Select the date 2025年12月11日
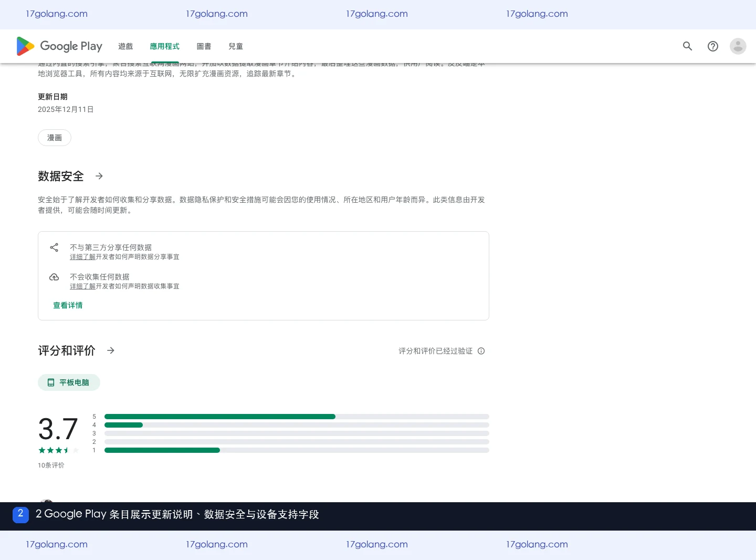 66,109
